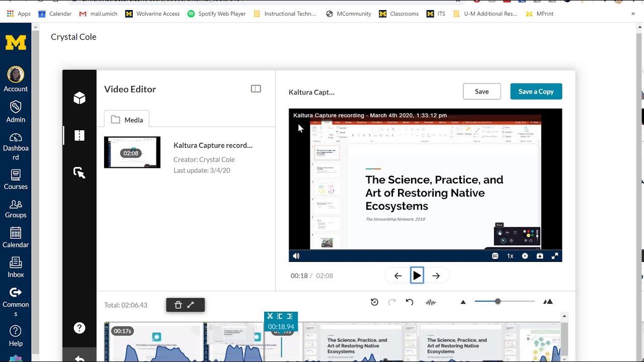
Task: Click the Kaltura Capture record... media title
Action: pos(213,145)
